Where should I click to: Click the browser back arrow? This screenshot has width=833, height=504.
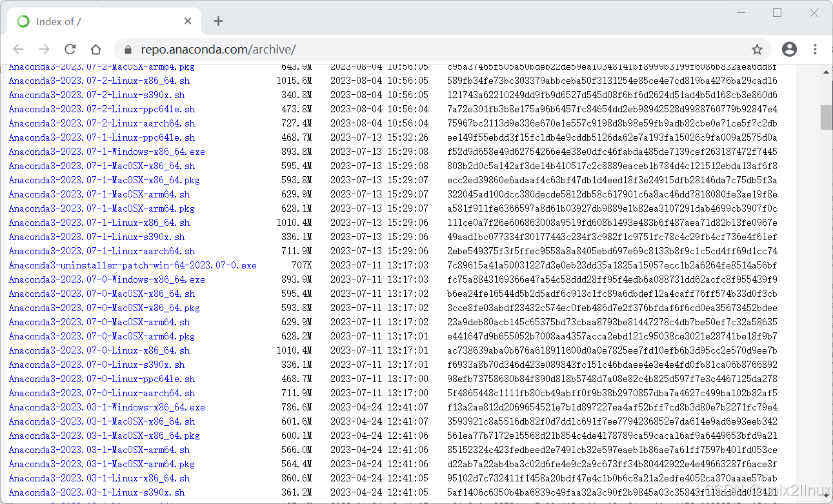(18, 50)
